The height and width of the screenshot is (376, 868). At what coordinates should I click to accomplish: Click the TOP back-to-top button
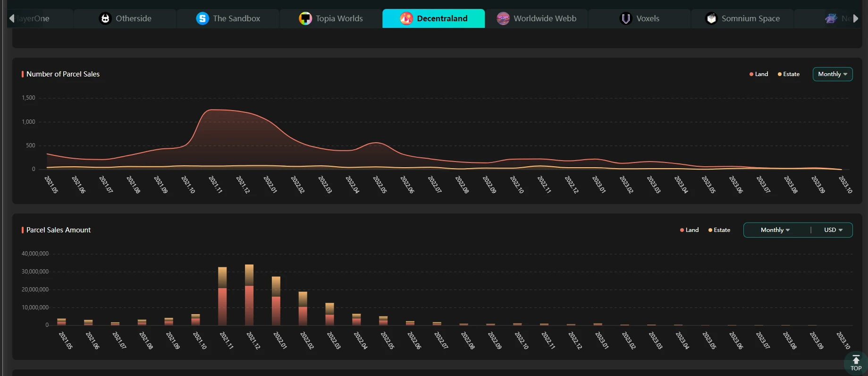[x=856, y=363]
